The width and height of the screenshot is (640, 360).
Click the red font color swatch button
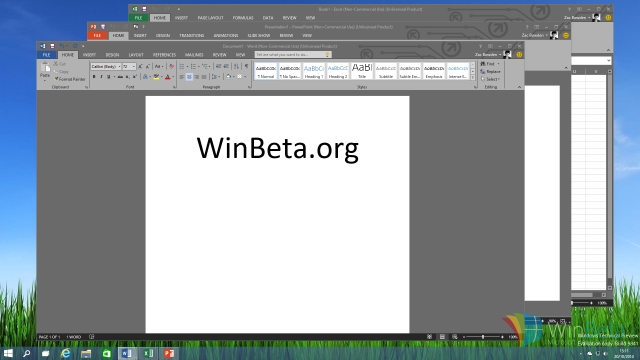pos(167,77)
